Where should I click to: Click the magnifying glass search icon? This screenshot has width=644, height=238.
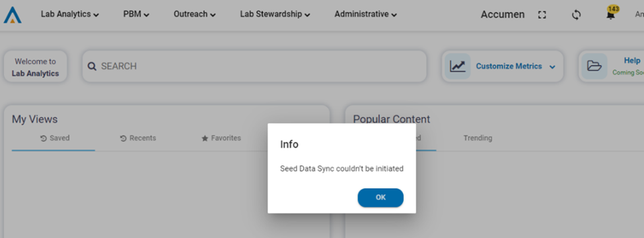coord(92,67)
